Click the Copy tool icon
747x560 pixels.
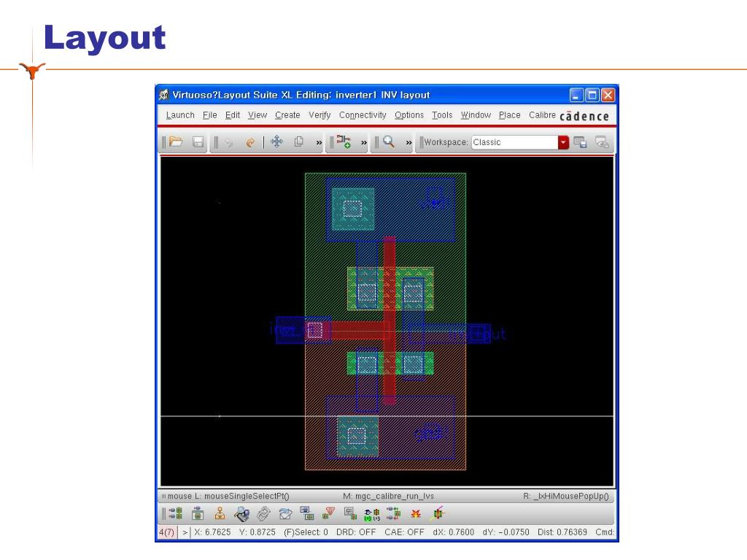[x=298, y=141]
